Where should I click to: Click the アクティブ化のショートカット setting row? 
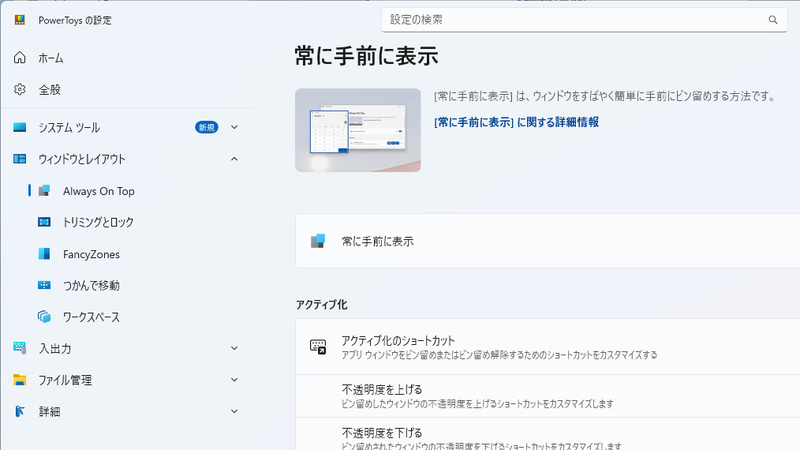(548, 347)
